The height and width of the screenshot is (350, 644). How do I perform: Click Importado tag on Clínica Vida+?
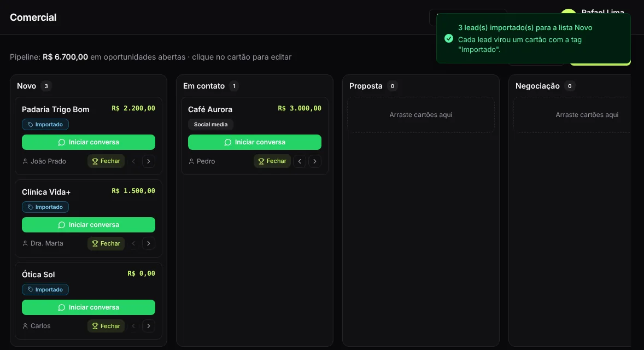tap(45, 207)
